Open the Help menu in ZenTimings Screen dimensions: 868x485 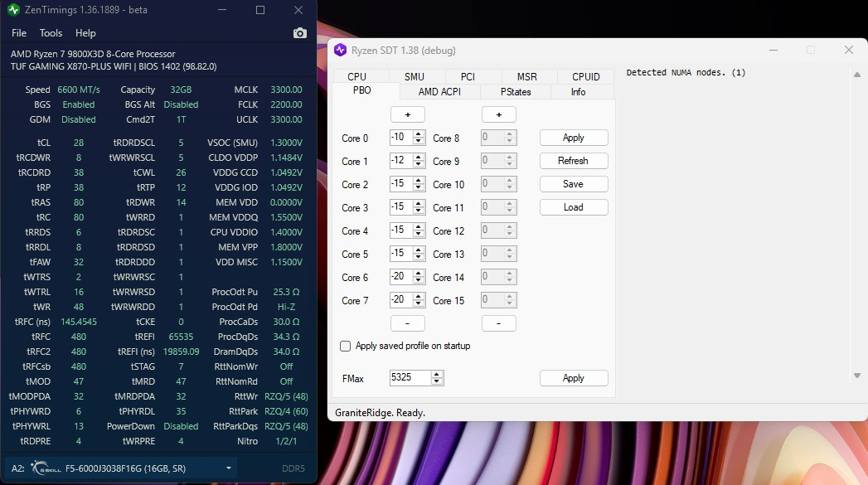85,33
